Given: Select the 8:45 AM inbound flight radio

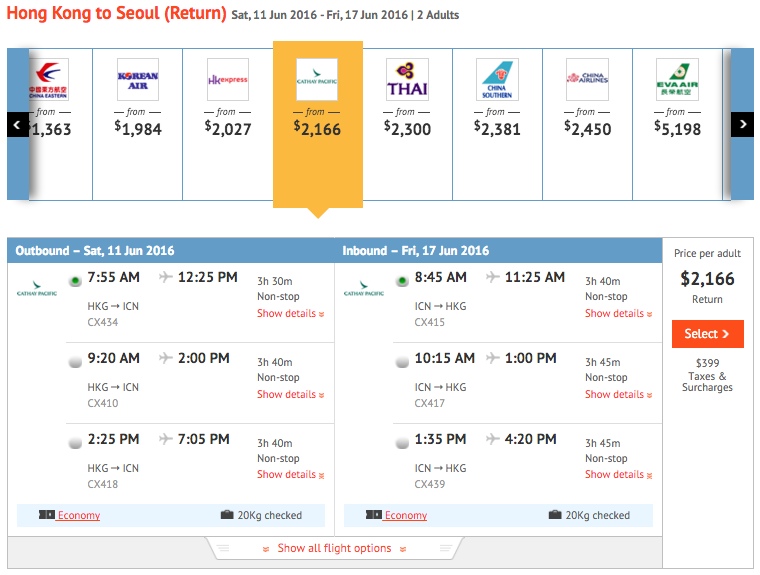Looking at the screenshot, I should click(x=402, y=281).
